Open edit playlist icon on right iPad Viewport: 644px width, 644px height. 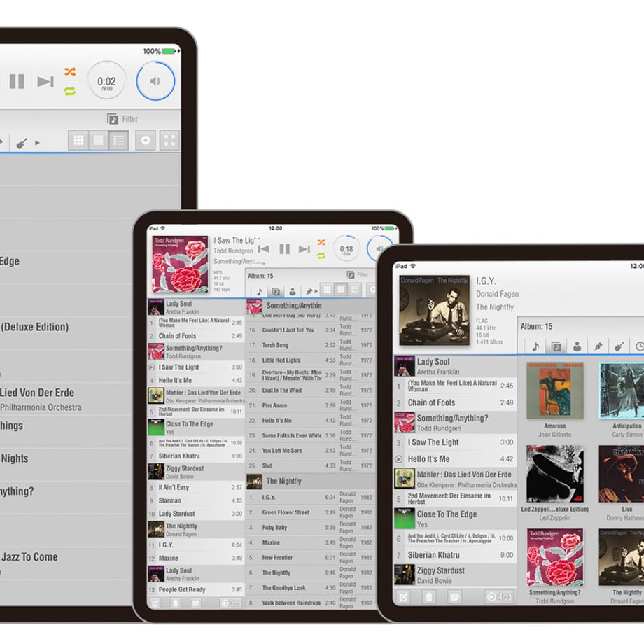(x=403, y=597)
